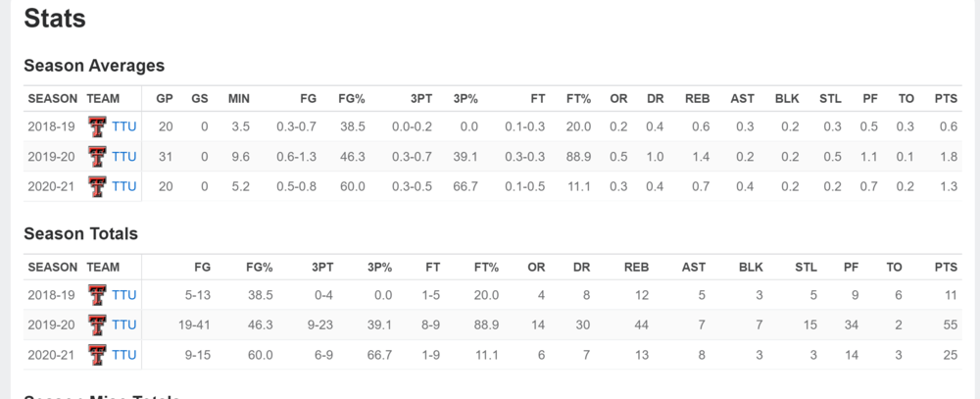Click Texas Tech logo in 2018-19 totals row
Screen dimensions: 980x399
click(x=97, y=295)
